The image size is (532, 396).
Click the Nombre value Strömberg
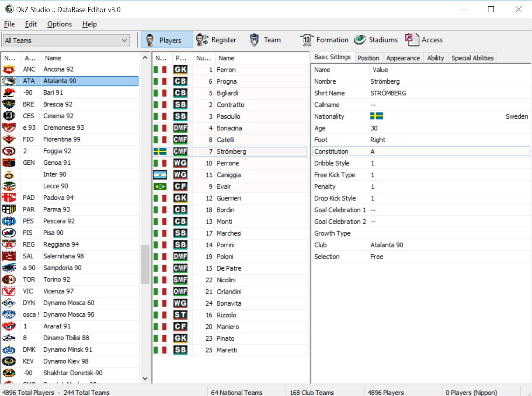click(385, 81)
